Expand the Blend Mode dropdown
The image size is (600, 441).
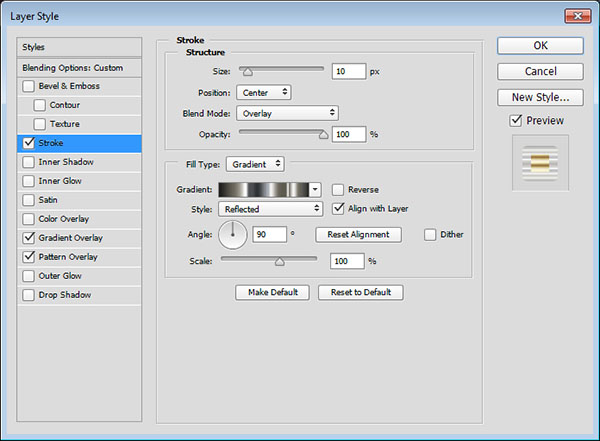[287, 113]
